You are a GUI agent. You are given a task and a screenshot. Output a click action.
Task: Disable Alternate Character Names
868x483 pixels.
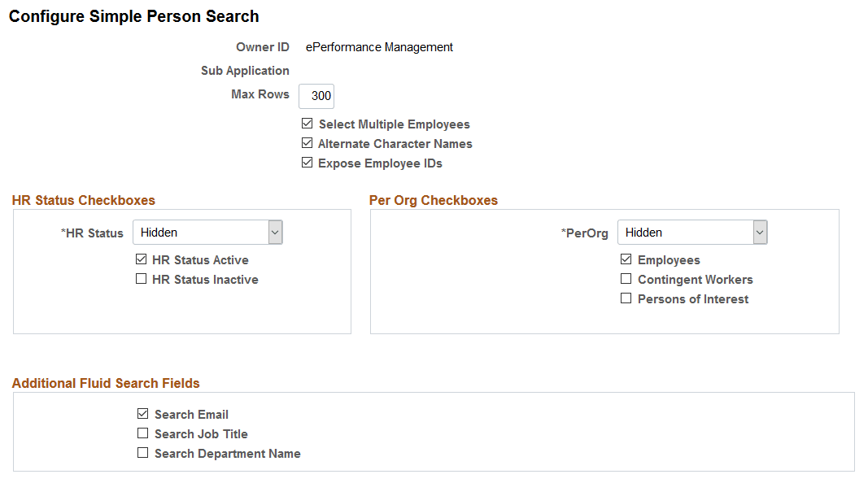[x=308, y=142]
